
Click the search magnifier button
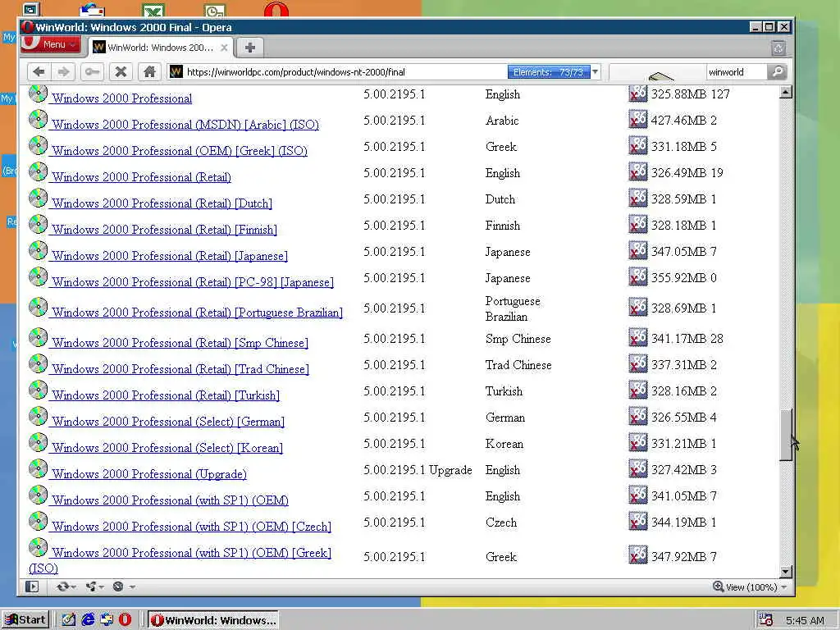(778, 72)
